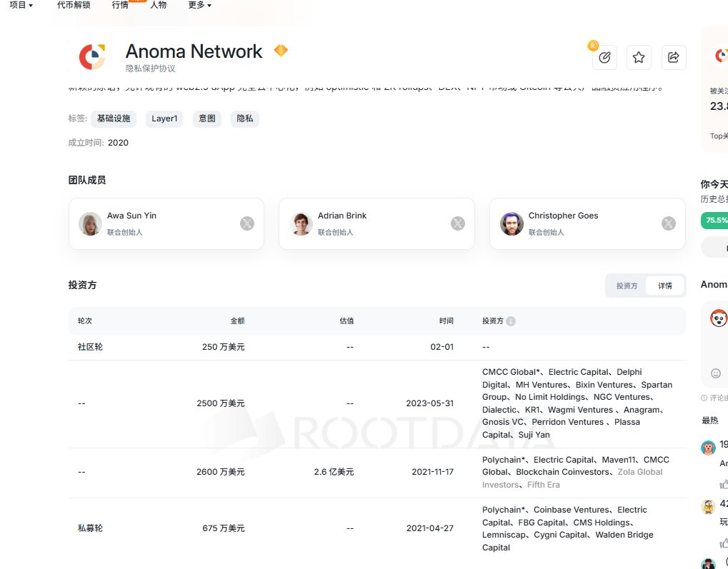Click the green 75.5% vote bar
This screenshot has height=569, width=728.
tap(714, 221)
